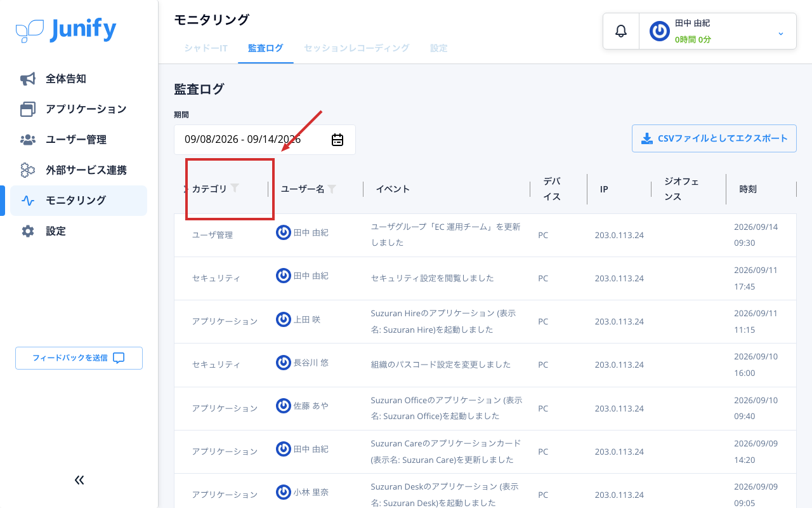Select Suzuran Office launch event text

tap(447, 408)
